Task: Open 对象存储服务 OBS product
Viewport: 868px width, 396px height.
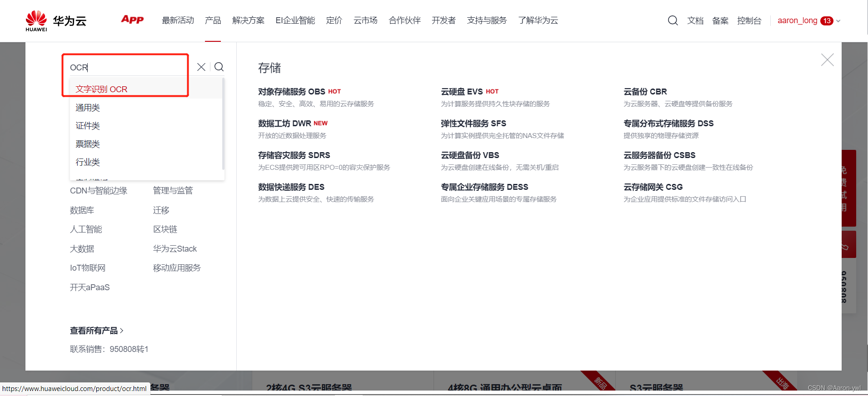Action: click(292, 92)
